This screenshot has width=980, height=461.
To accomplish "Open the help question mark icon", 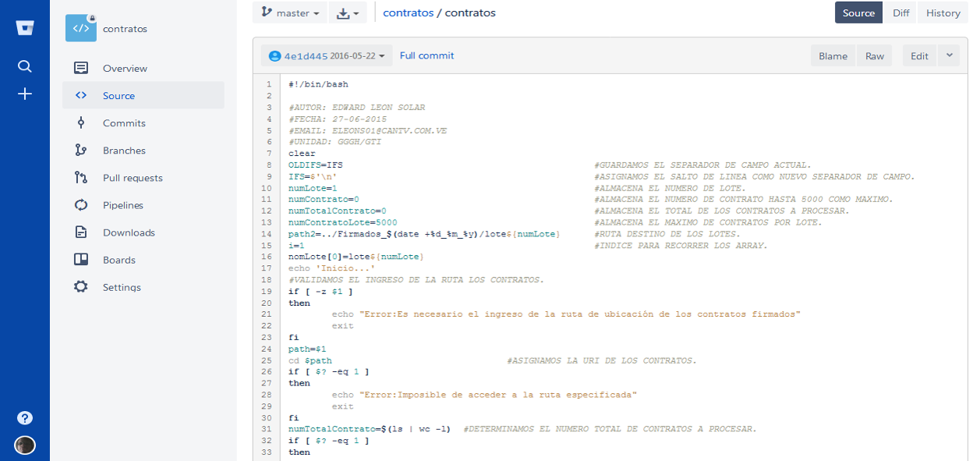I will coord(25,418).
